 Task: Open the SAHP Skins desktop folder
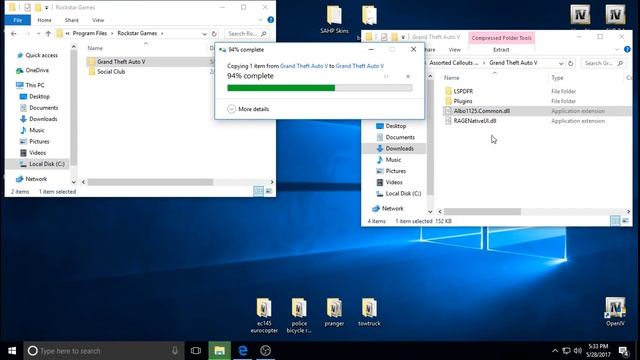pyautogui.click(x=334, y=19)
